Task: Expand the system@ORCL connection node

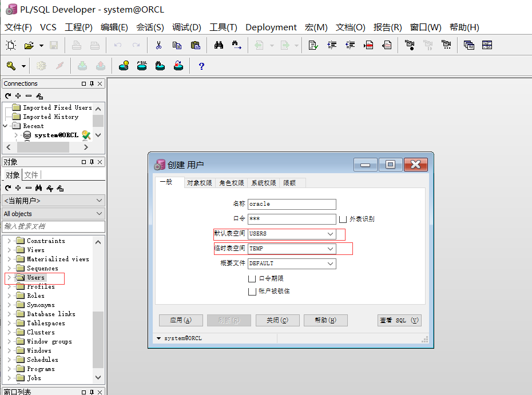Action: pos(15,135)
